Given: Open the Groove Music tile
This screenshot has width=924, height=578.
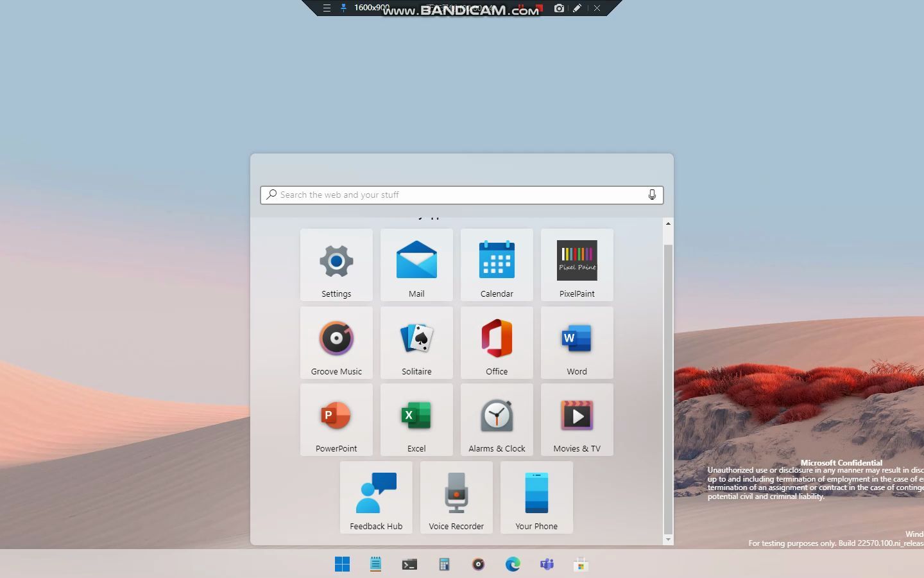Looking at the screenshot, I should (x=336, y=342).
